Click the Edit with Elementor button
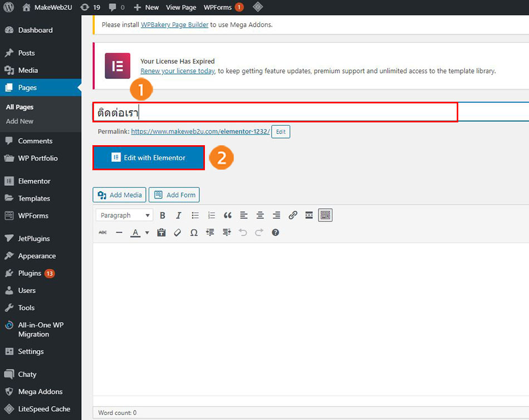The width and height of the screenshot is (529, 420). point(149,157)
